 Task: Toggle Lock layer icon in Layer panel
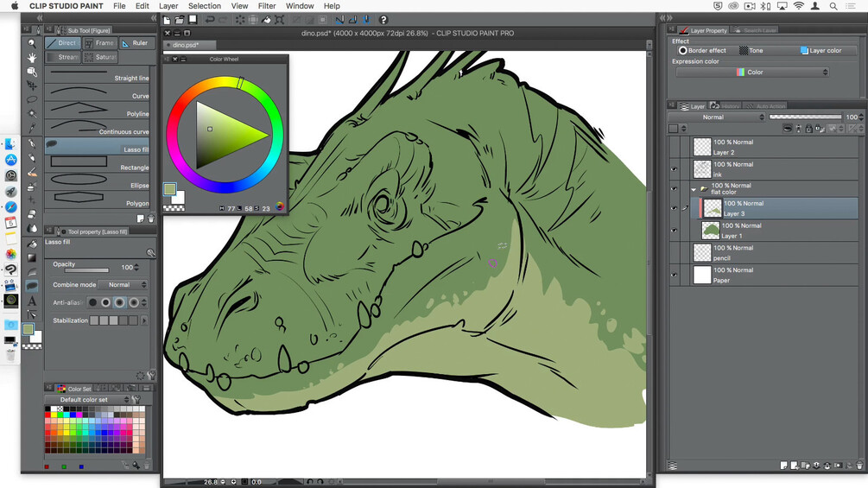point(808,129)
